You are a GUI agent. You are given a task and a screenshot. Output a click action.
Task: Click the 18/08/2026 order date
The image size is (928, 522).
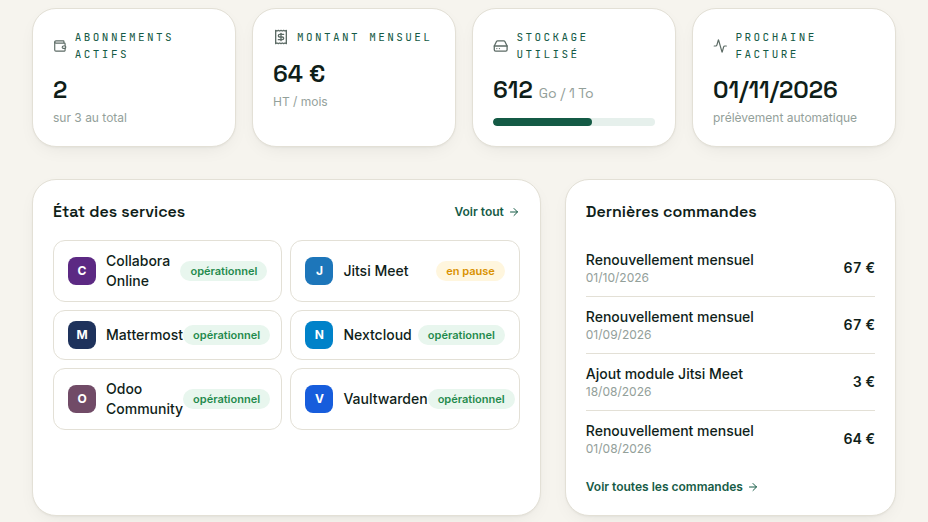coord(618,392)
